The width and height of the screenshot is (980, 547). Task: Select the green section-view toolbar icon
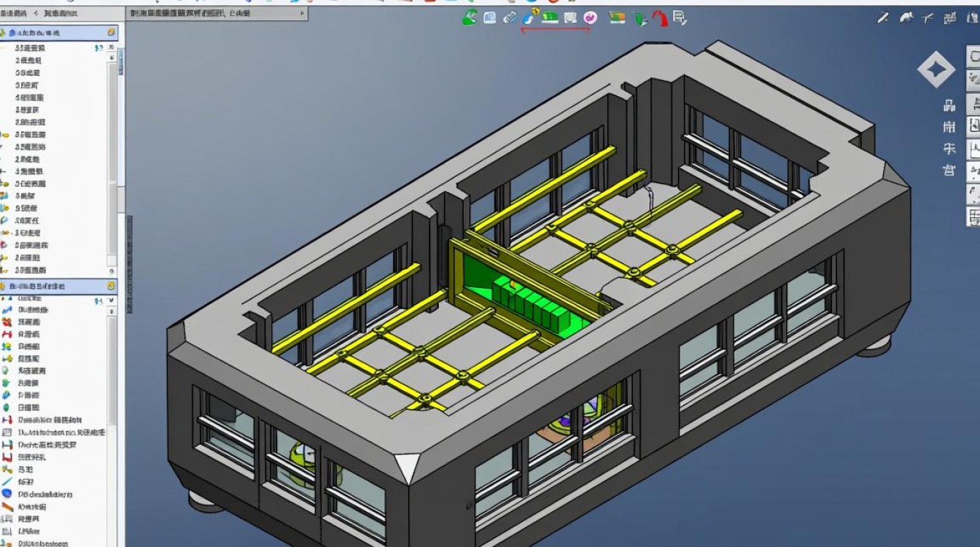point(549,18)
